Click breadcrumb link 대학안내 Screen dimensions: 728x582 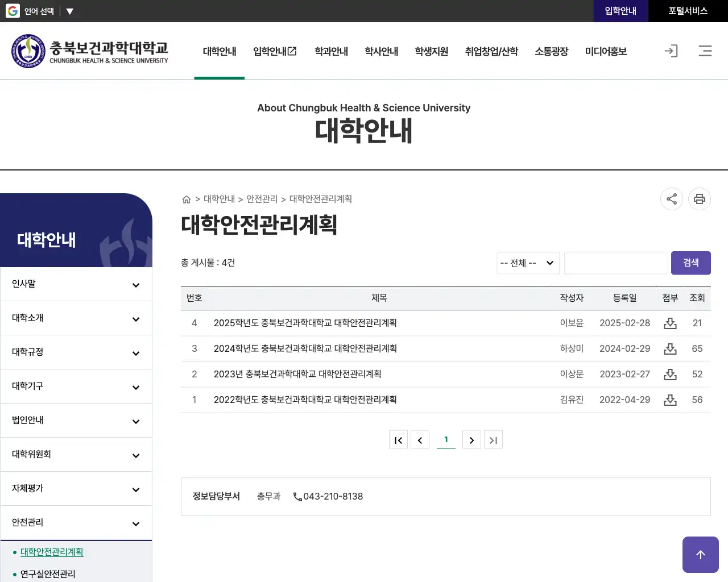coord(219,199)
